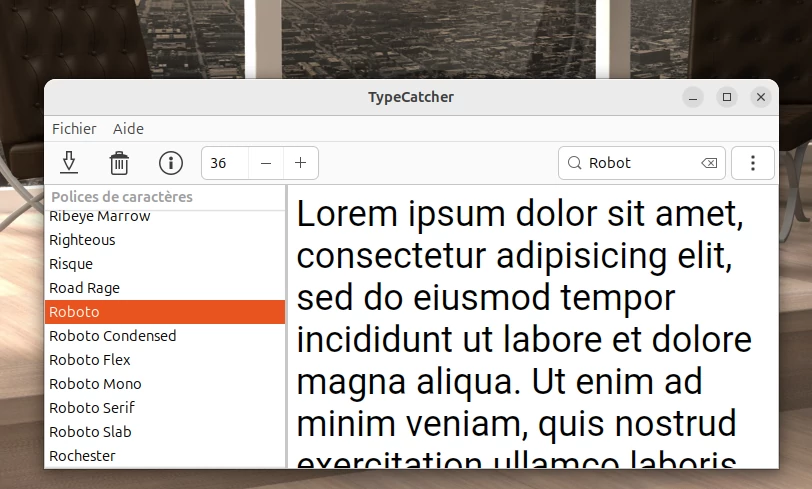Select Rochester font in list
Image resolution: width=812 pixels, height=489 pixels.
[x=165, y=456]
